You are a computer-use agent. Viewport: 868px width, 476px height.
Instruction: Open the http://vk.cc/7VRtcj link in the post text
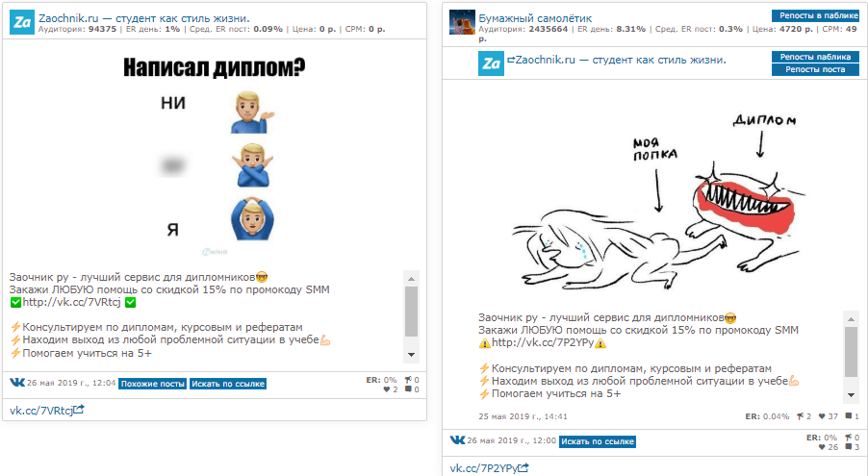pyautogui.click(x=71, y=302)
